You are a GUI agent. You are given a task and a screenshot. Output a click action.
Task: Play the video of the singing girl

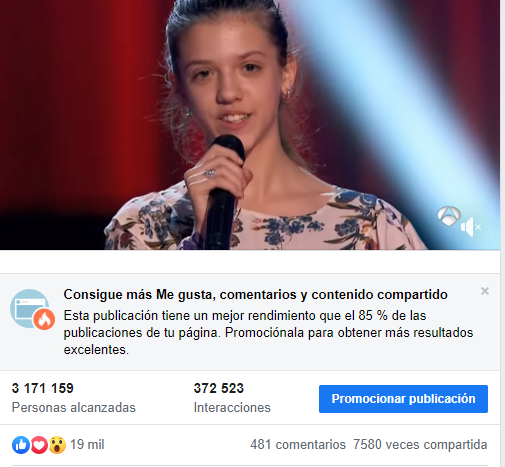[x=250, y=125]
